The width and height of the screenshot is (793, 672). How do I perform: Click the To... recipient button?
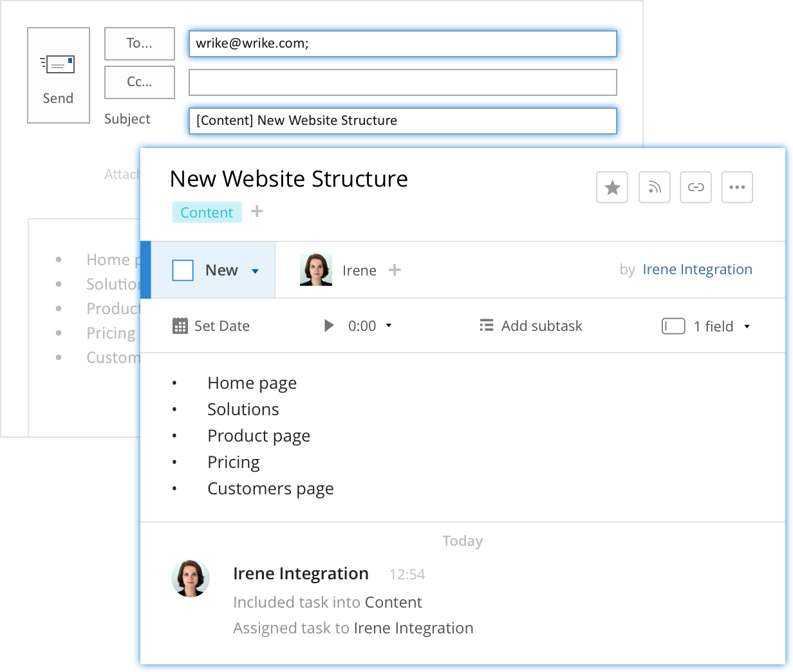click(x=139, y=43)
